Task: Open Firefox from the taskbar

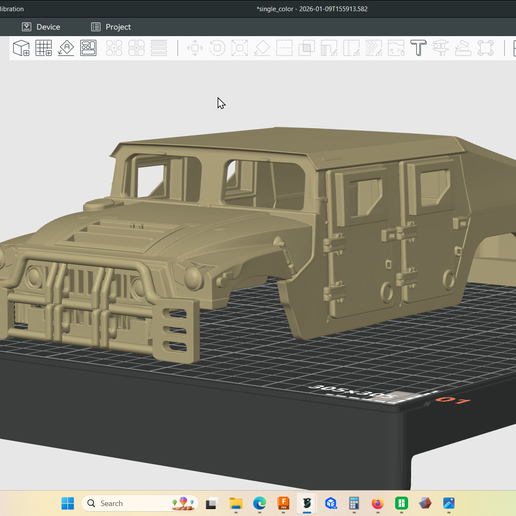Action: click(x=378, y=503)
